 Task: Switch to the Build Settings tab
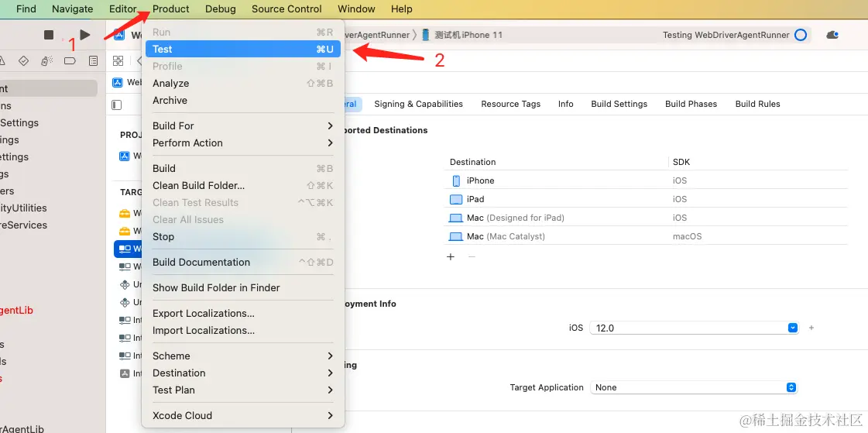point(619,104)
